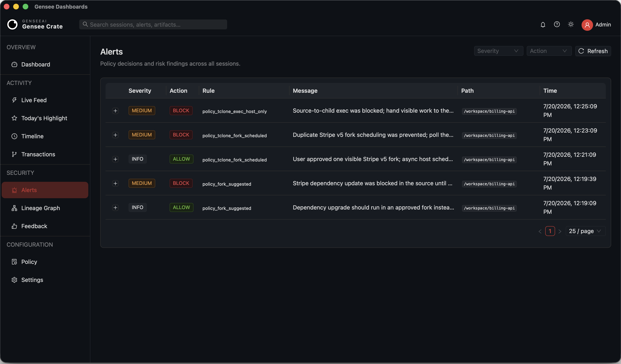Click the Refresh button
621x364 pixels.
click(x=593, y=51)
